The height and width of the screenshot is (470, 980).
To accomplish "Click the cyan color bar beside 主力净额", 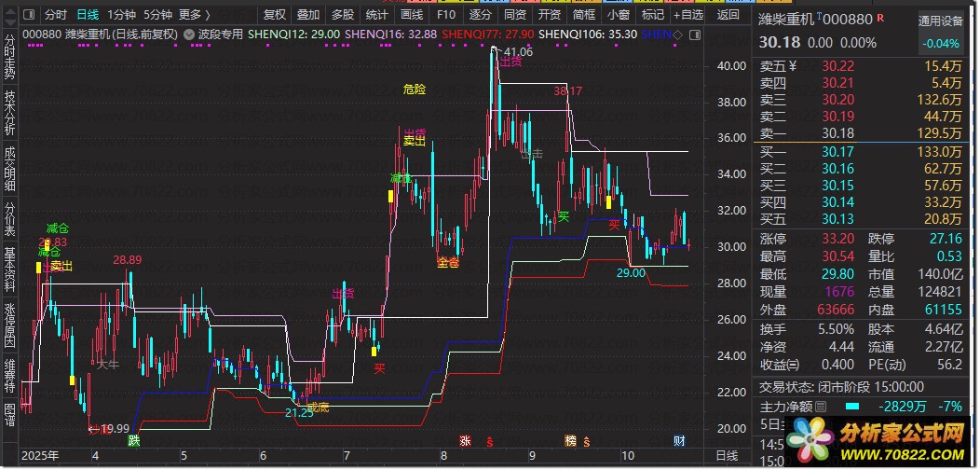I will coord(853,407).
